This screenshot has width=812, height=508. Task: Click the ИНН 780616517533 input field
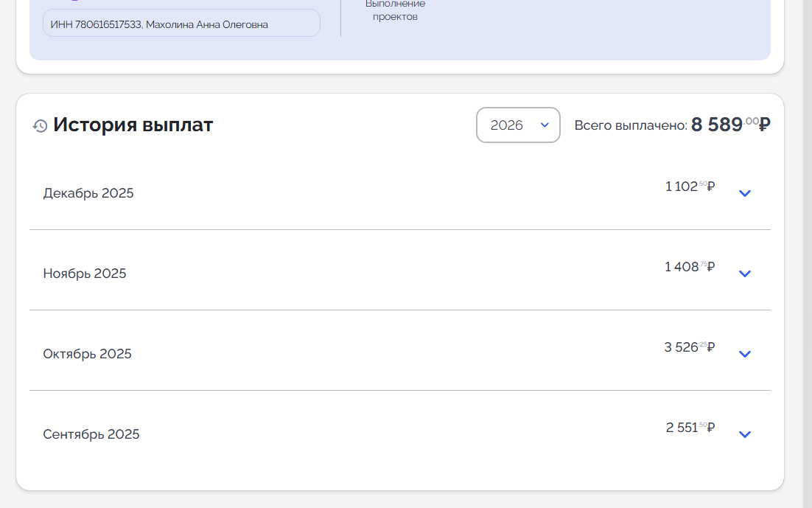[181, 24]
